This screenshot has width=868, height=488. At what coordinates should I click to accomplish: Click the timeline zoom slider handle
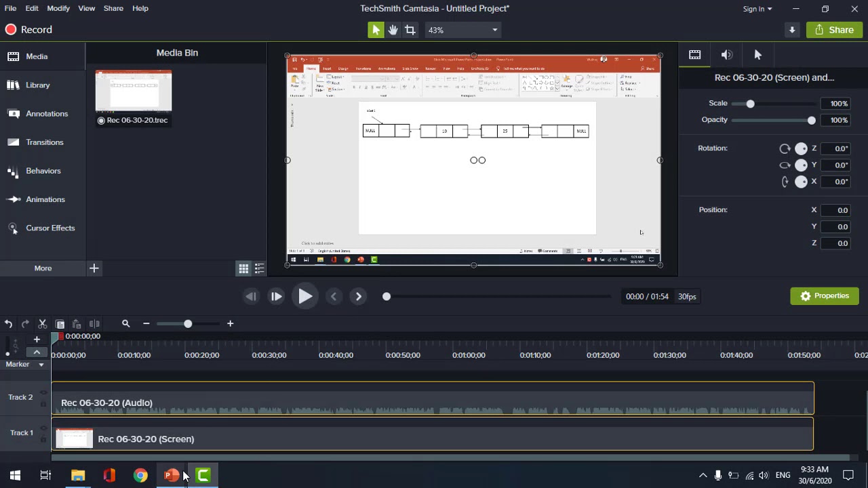click(188, 324)
